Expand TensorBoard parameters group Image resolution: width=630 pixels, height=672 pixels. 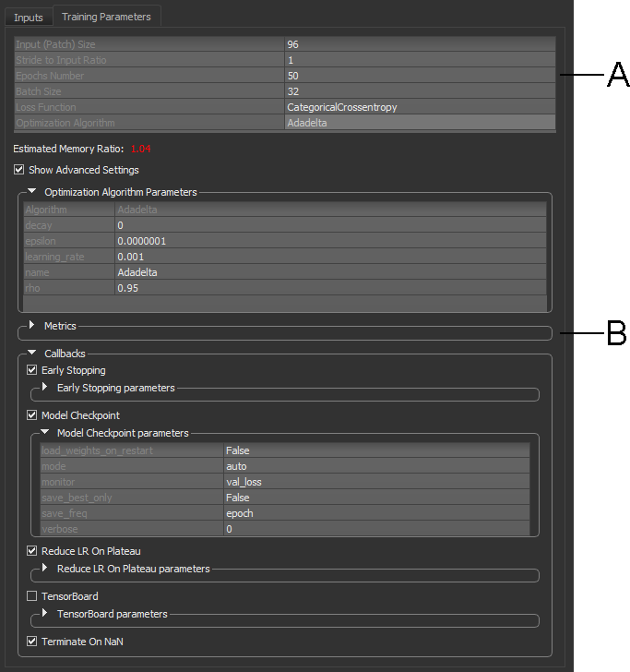44,614
